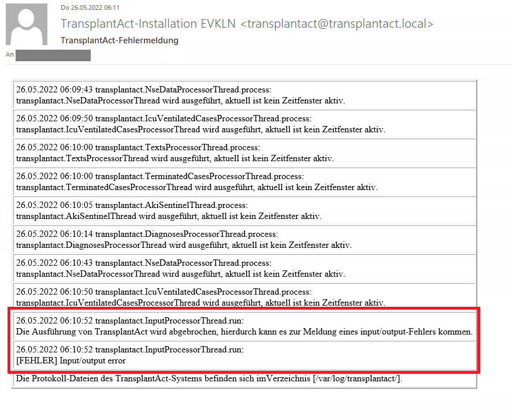Select the 06:09:43 NseDataProcessorThread log entry
This screenshot has height=420, width=512.
(180, 95)
